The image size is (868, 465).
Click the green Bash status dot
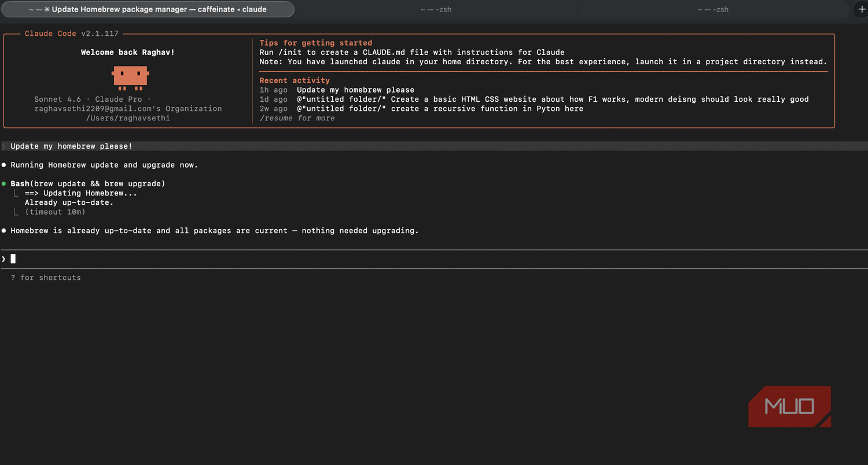click(x=4, y=184)
